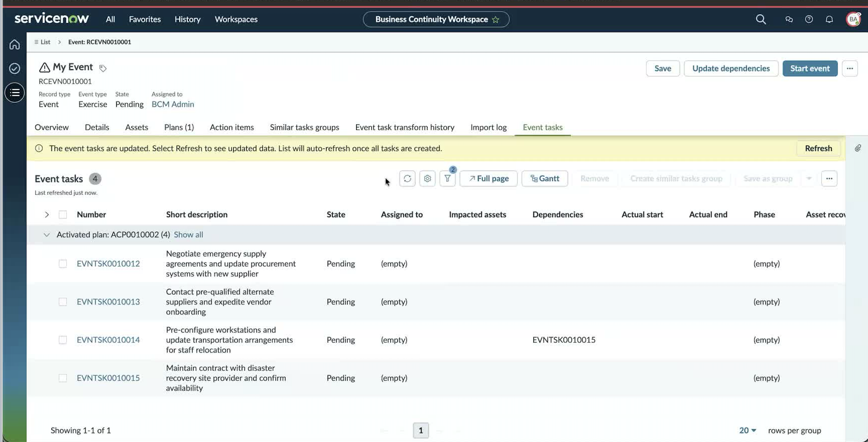The height and width of the screenshot is (442, 868).
Task: Open the EVNTSK0010013 task link
Action: coord(108,302)
